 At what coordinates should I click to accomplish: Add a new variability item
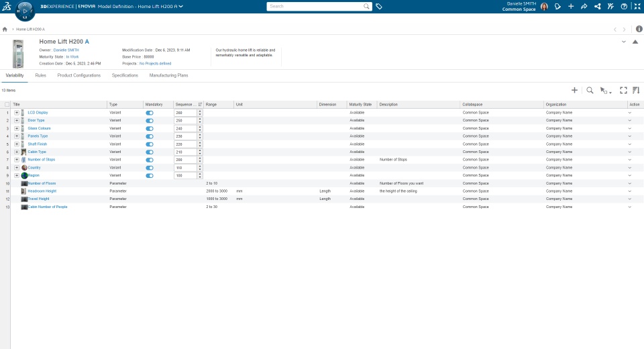click(x=574, y=91)
